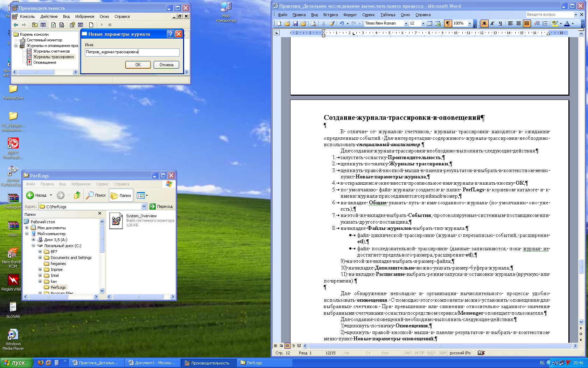
Task: Collapse Локальный диск (C:) node
Action: click(x=33, y=246)
